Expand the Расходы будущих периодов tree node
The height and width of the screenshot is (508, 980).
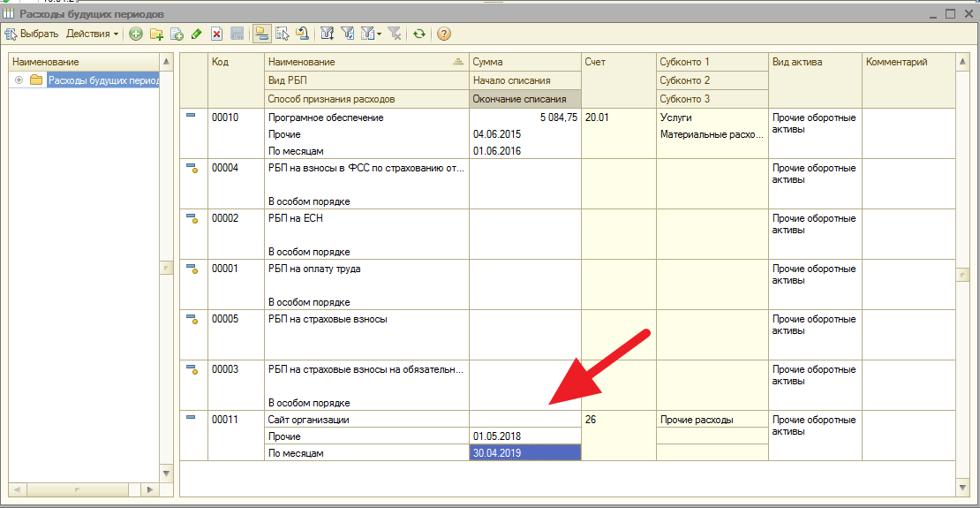(x=19, y=80)
